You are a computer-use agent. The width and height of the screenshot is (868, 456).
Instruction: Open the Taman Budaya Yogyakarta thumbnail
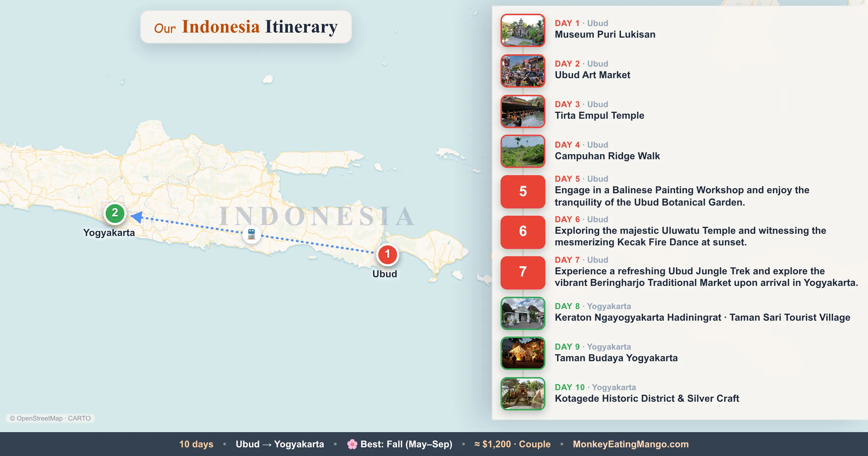(523, 353)
